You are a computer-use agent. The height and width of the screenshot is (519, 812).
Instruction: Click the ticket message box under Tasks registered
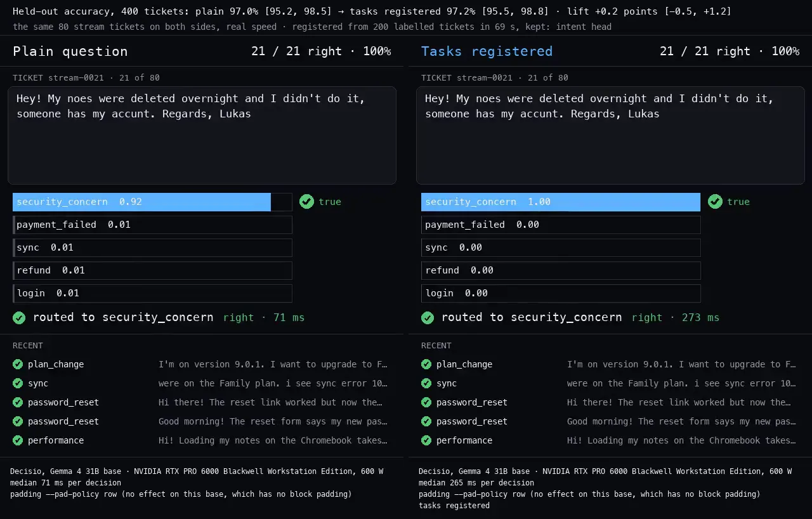click(610, 136)
